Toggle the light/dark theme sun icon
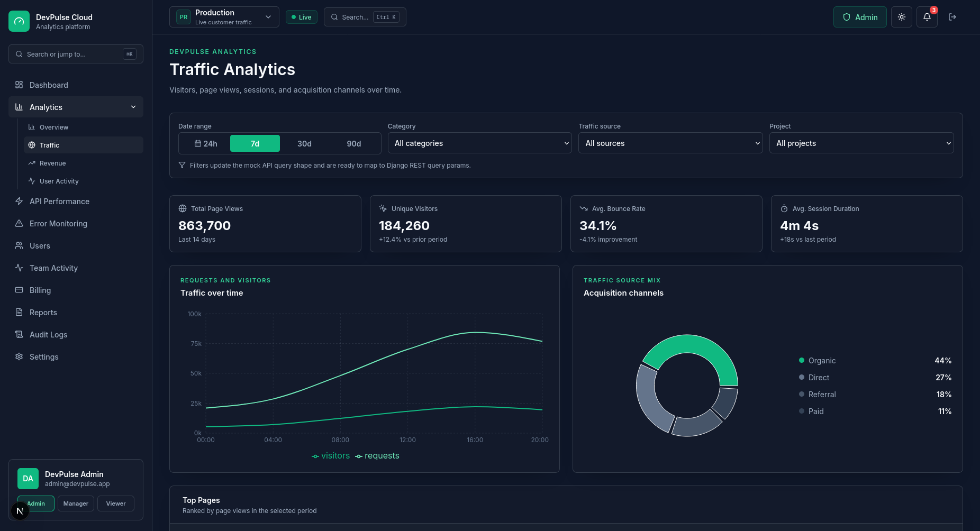Viewport: 980px width, 531px height. 901,17
